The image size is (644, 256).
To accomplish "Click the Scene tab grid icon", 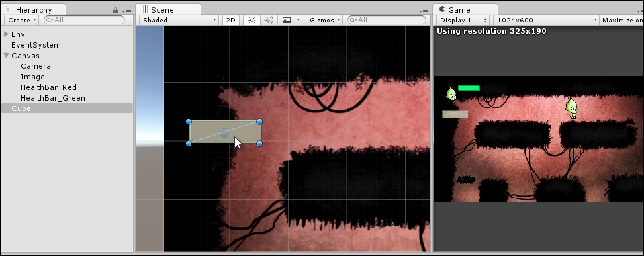I will [x=145, y=9].
